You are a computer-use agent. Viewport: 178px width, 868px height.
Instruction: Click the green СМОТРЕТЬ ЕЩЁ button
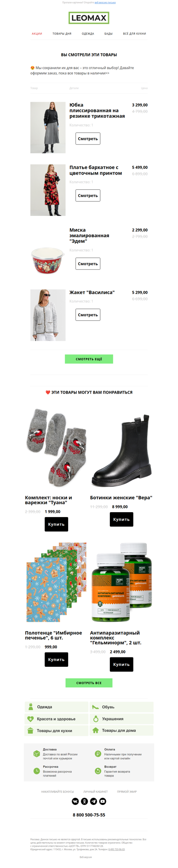click(89, 359)
